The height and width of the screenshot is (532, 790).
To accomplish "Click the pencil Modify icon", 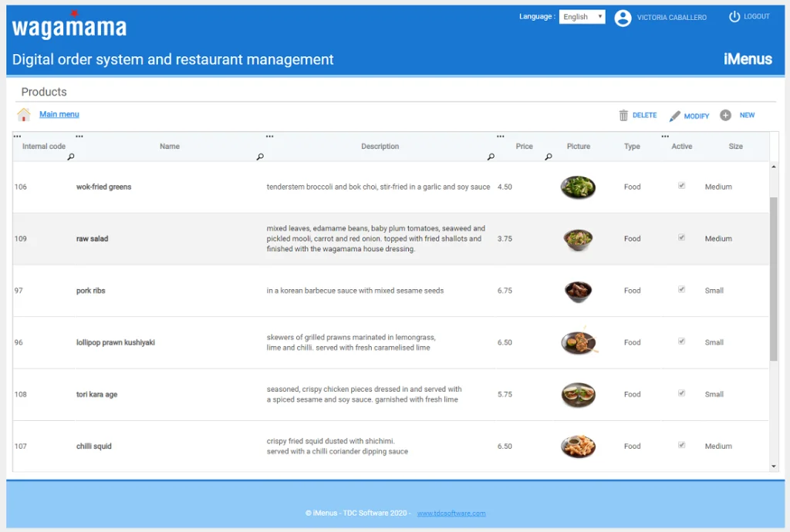I will pyautogui.click(x=675, y=116).
